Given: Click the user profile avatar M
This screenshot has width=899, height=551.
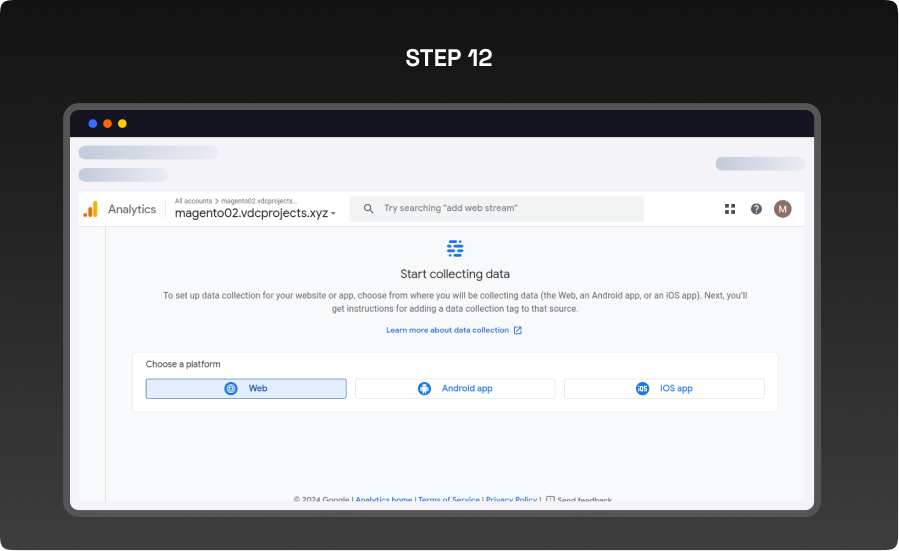Looking at the screenshot, I should (783, 209).
